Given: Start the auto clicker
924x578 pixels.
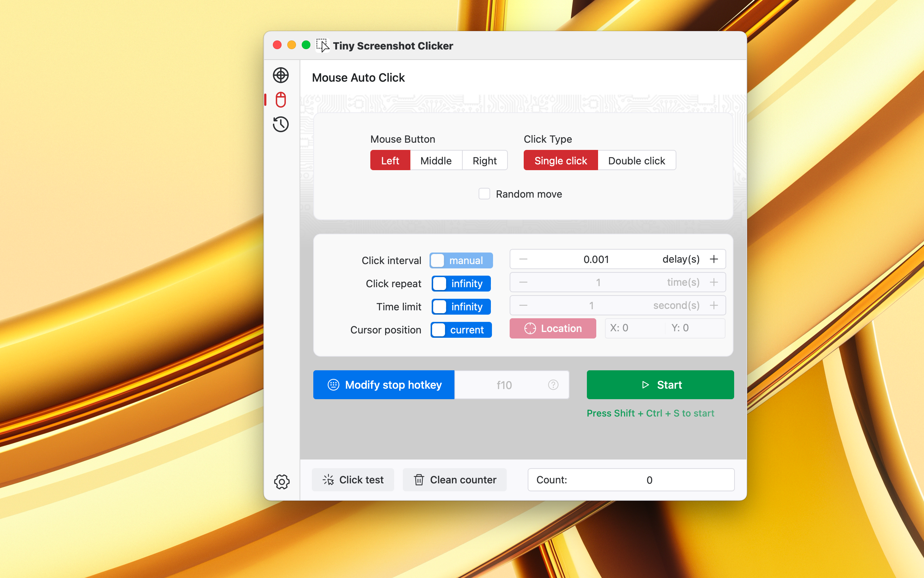Looking at the screenshot, I should click(x=660, y=385).
